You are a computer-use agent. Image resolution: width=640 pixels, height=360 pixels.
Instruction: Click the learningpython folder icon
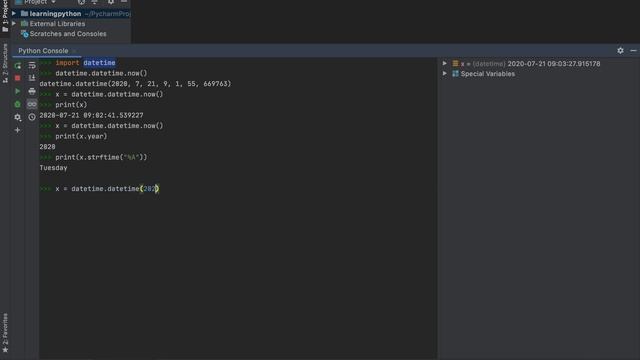[24, 13]
